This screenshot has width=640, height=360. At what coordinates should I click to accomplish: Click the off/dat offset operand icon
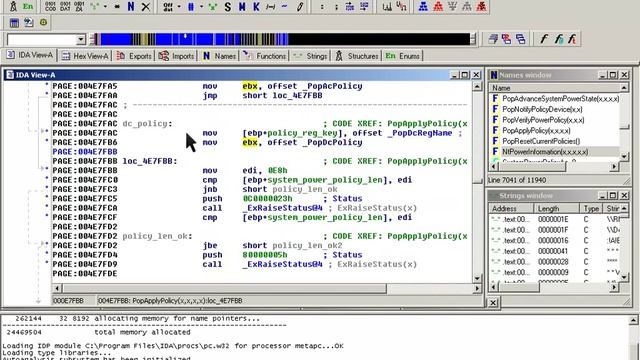point(168,6)
